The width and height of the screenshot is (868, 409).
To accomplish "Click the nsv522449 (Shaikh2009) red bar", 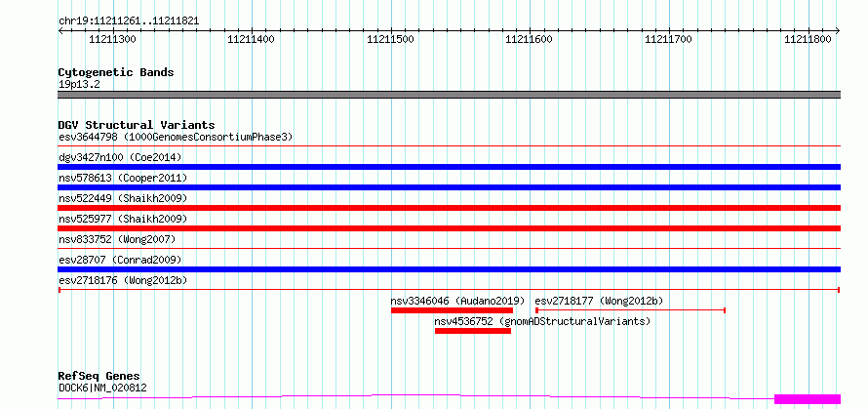I will (x=449, y=208).
